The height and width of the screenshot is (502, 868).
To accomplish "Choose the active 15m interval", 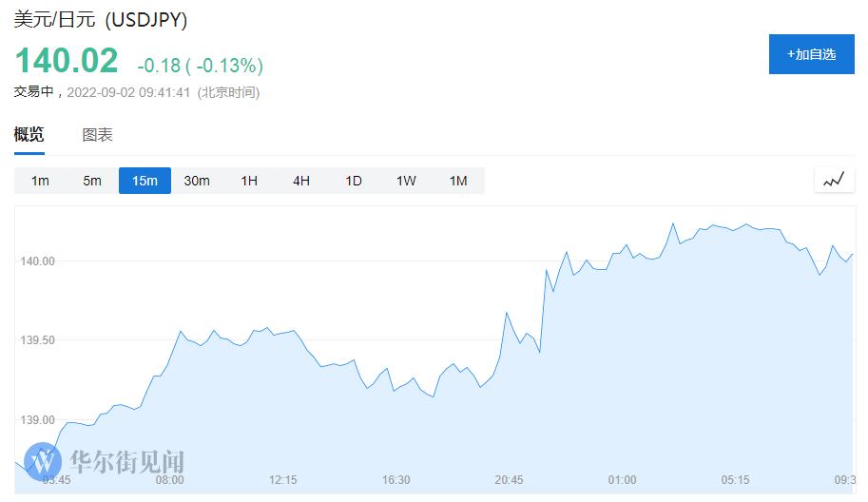I will pos(145,181).
